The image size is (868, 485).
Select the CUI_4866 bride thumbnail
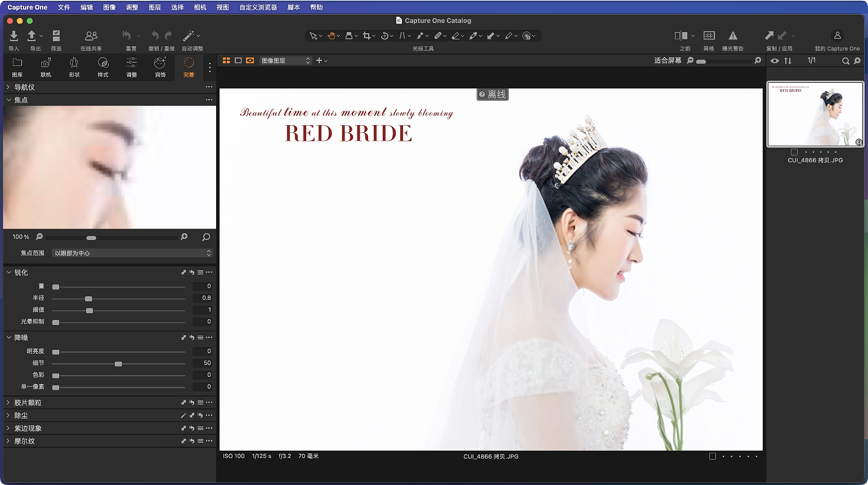point(815,114)
